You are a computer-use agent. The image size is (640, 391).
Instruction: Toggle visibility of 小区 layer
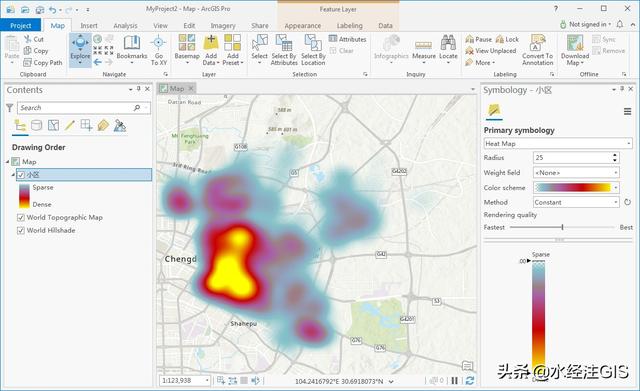pyautogui.click(x=21, y=175)
